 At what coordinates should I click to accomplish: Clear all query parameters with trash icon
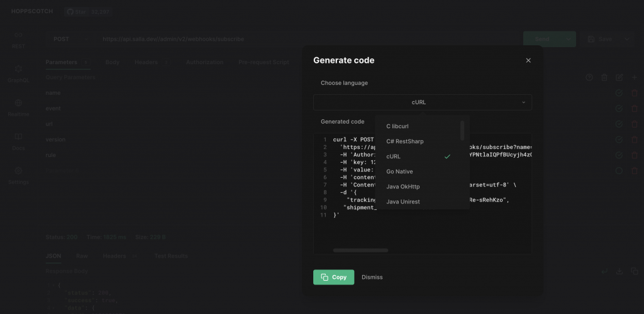[x=604, y=77]
